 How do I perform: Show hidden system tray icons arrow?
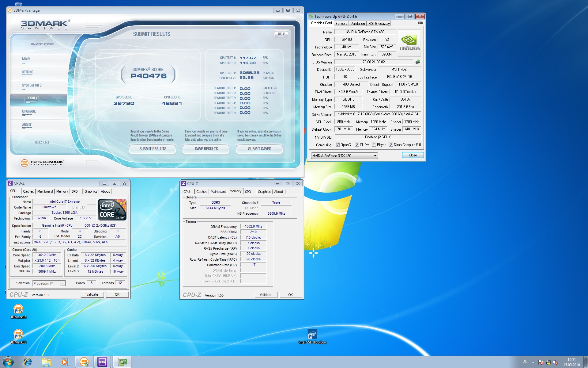(x=533, y=362)
